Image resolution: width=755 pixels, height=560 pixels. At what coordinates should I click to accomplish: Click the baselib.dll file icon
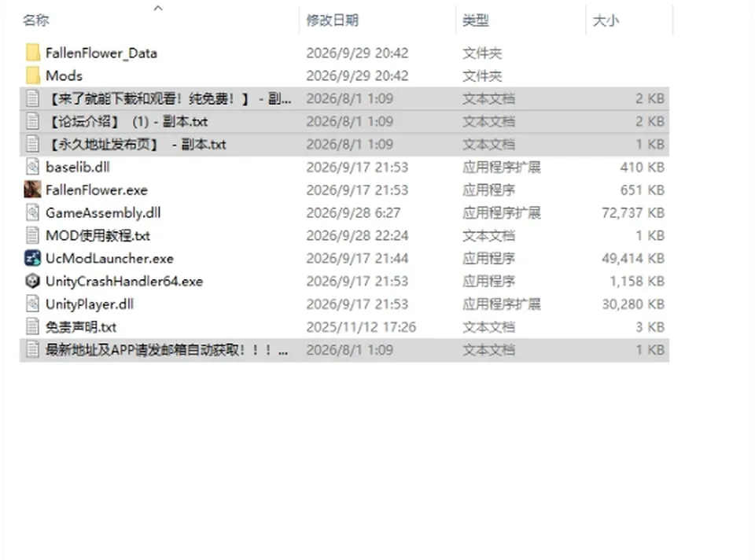click(33, 167)
